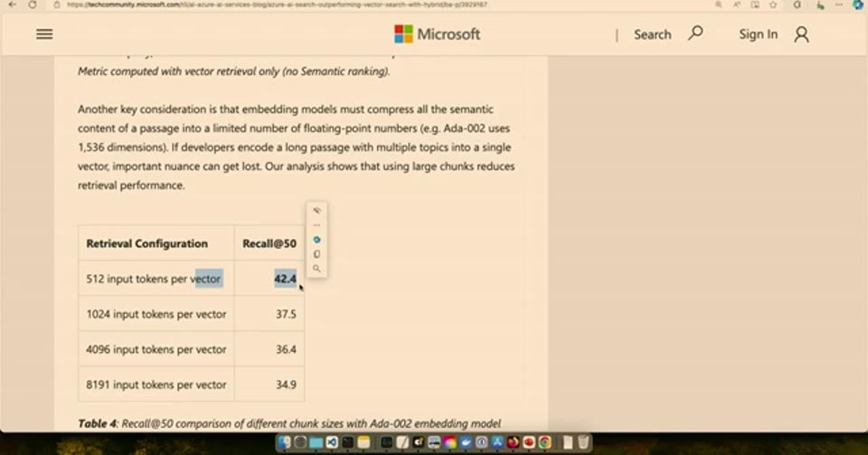868x455 pixels.
Task: Click the Sign In user avatar icon
Action: pos(802,34)
